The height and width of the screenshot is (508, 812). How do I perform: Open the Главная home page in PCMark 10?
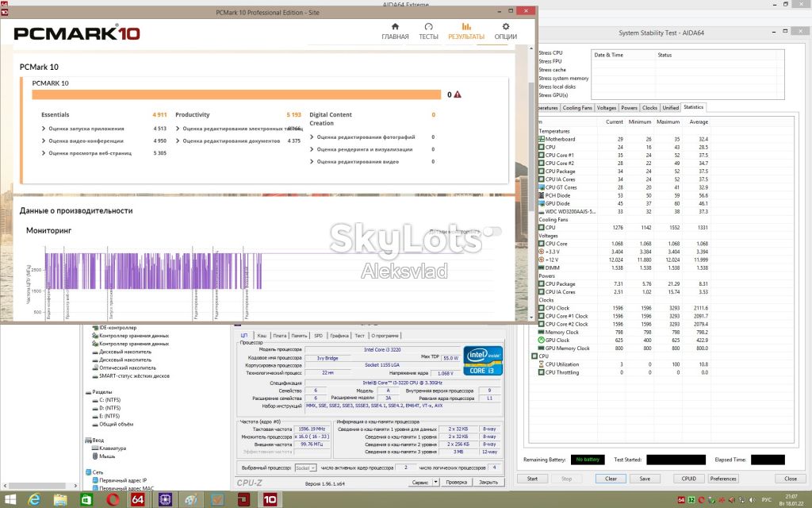coord(395,32)
